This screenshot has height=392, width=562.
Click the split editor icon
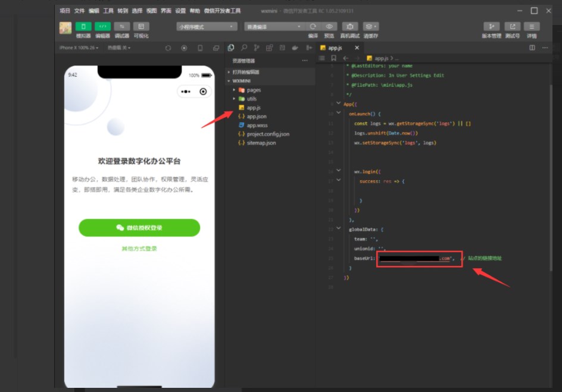coord(532,48)
